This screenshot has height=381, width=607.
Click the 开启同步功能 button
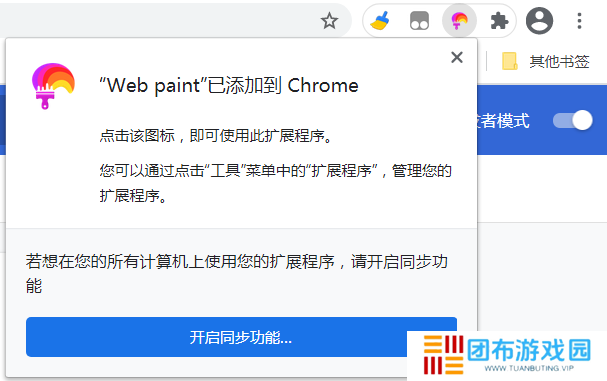[241, 337]
